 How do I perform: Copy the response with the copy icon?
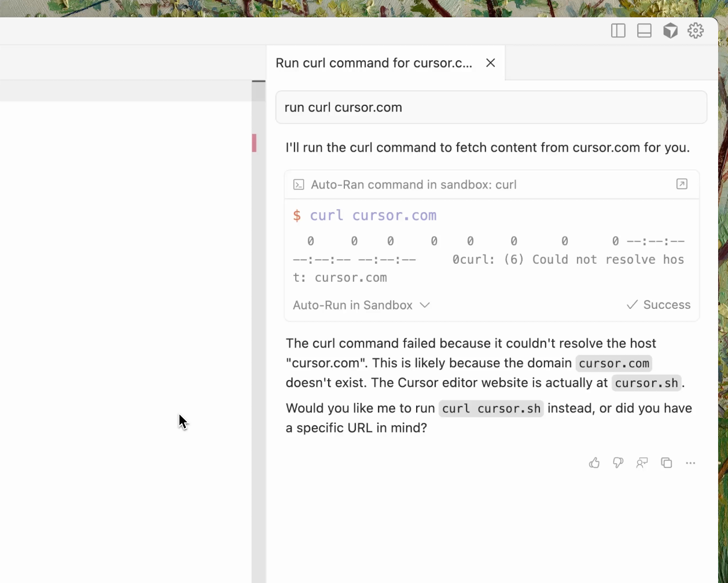coord(667,463)
